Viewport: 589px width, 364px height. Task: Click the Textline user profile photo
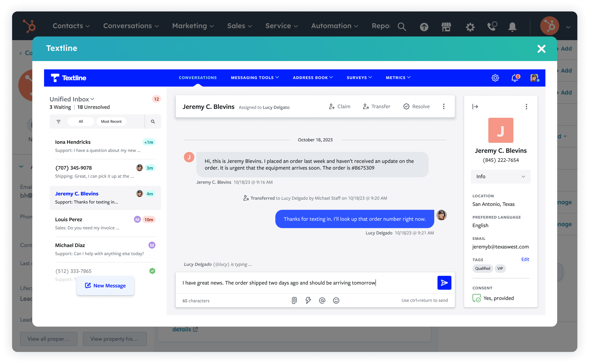coord(534,78)
